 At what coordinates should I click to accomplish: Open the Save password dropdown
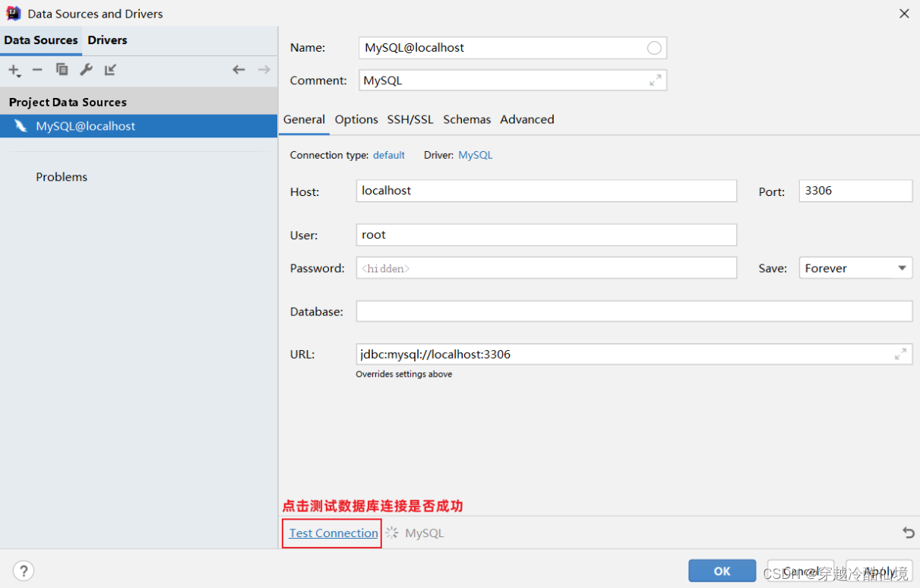pyautogui.click(x=855, y=268)
